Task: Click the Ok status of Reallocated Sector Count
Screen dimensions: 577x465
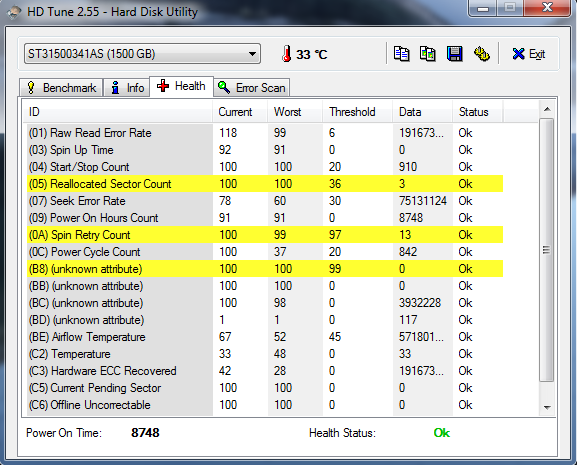Action: 465,184
